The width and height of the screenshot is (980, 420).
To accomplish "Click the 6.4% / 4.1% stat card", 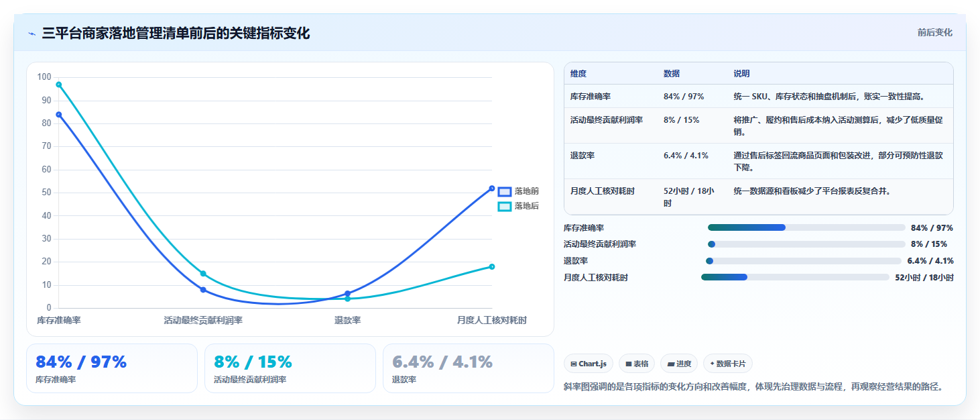I will (469, 368).
